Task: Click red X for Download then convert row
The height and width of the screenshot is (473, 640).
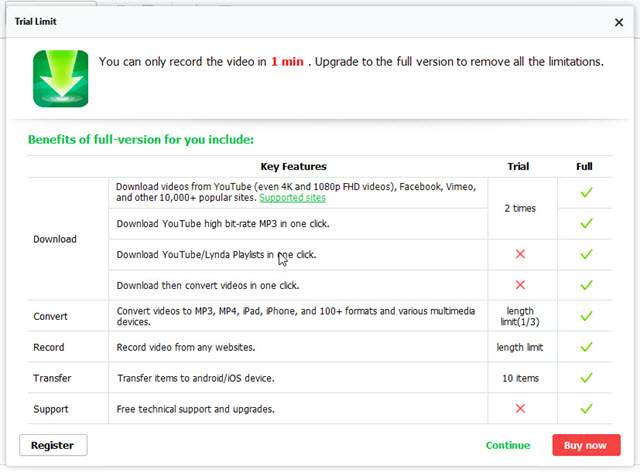Action: tap(519, 285)
